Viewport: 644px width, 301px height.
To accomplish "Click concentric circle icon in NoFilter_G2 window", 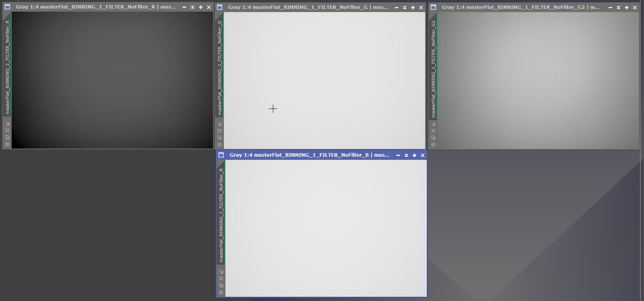I will click(433, 145).
